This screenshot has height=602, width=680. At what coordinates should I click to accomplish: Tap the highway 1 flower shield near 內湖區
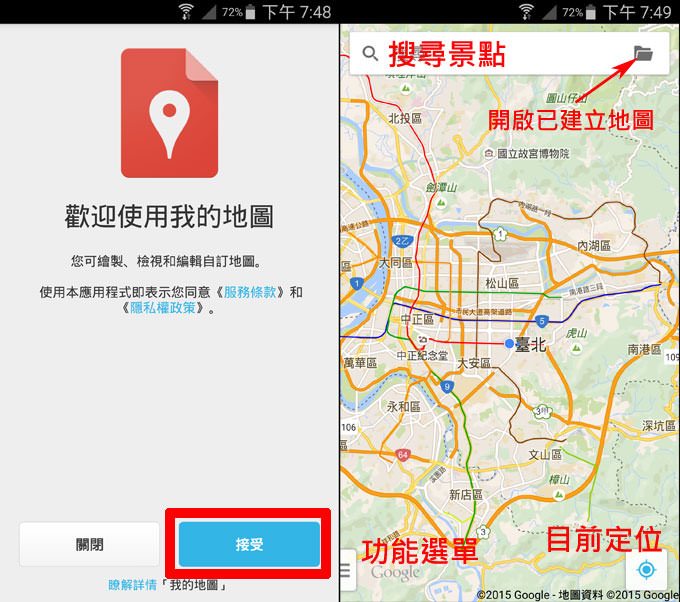point(500,235)
